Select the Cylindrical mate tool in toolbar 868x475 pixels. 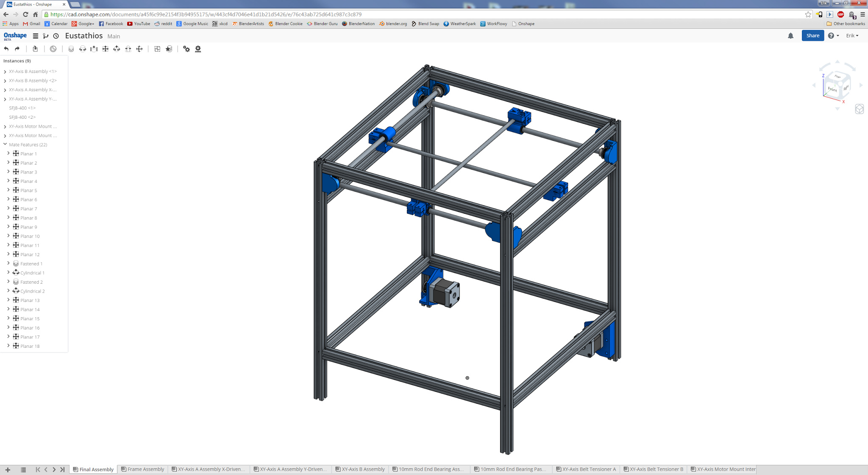point(117,49)
